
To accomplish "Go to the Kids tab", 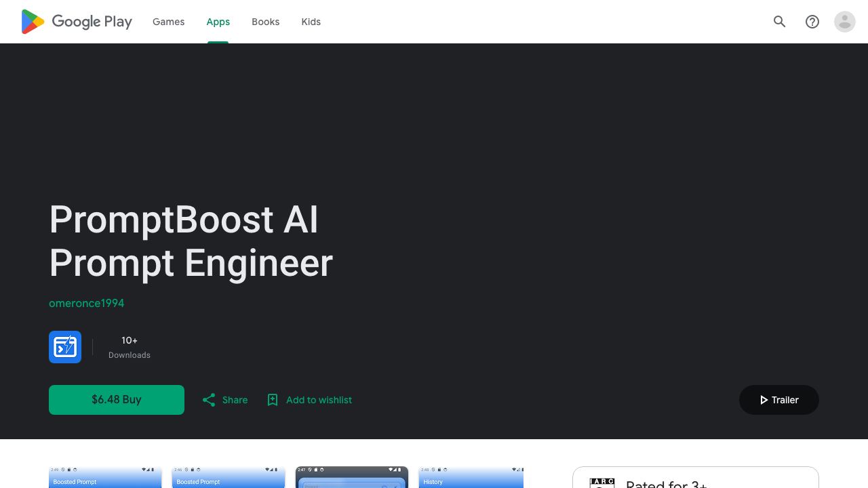I will pyautogui.click(x=311, y=22).
